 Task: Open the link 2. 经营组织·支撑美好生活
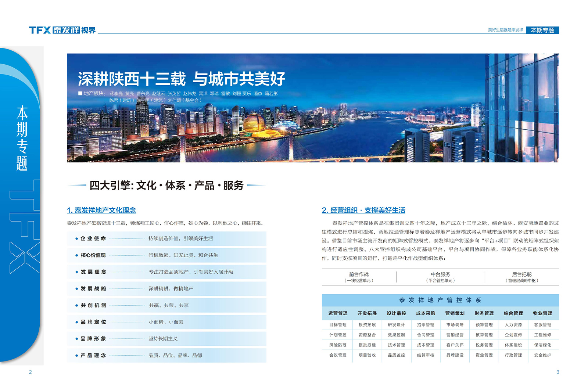pos(363,210)
